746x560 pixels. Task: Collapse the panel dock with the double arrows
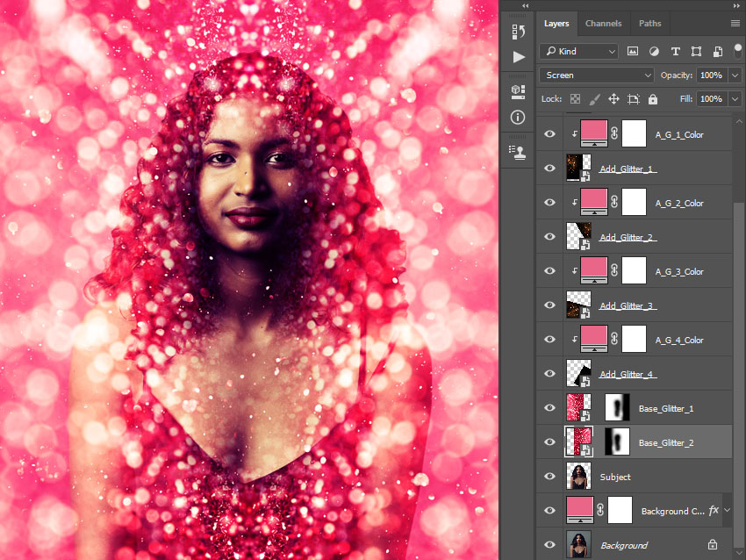[524, 6]
